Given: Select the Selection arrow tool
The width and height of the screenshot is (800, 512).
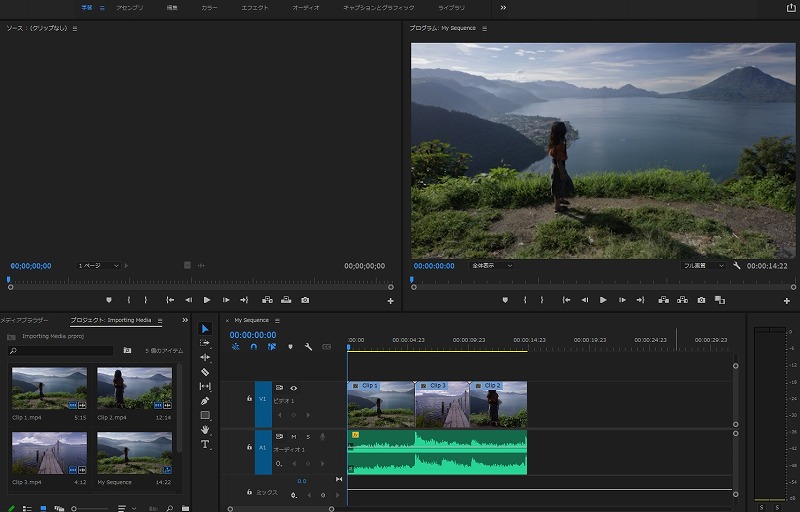Looking at the screenshot, I should [205, 329].
